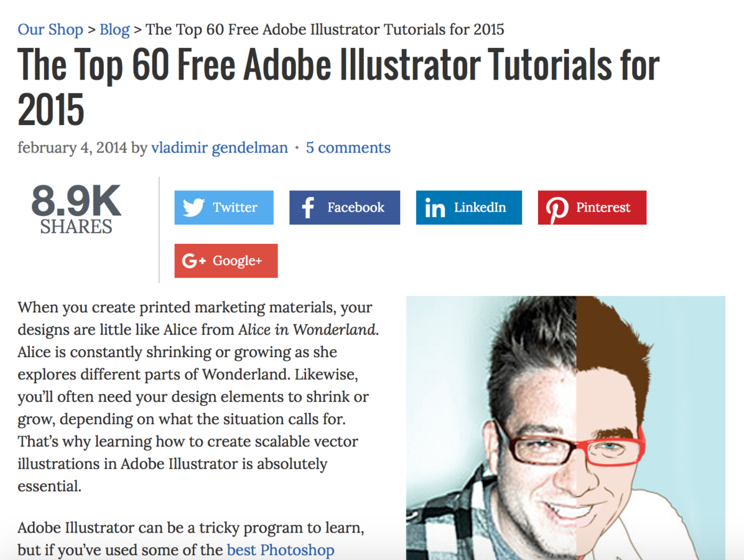Viewport: 744px width, 560px height.
Task: Pin it using Pinterest button label
Action: click(x=603, y=207)
